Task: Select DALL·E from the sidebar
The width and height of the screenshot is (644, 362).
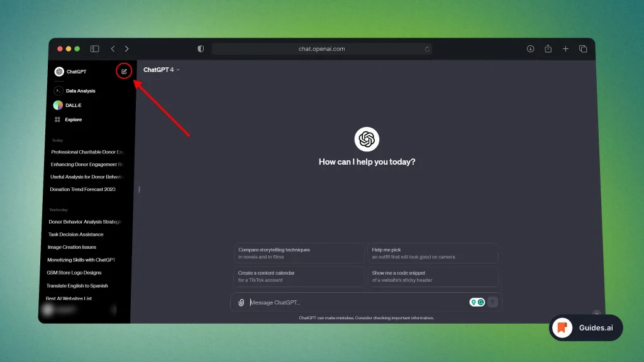Action: coord(73,106)
